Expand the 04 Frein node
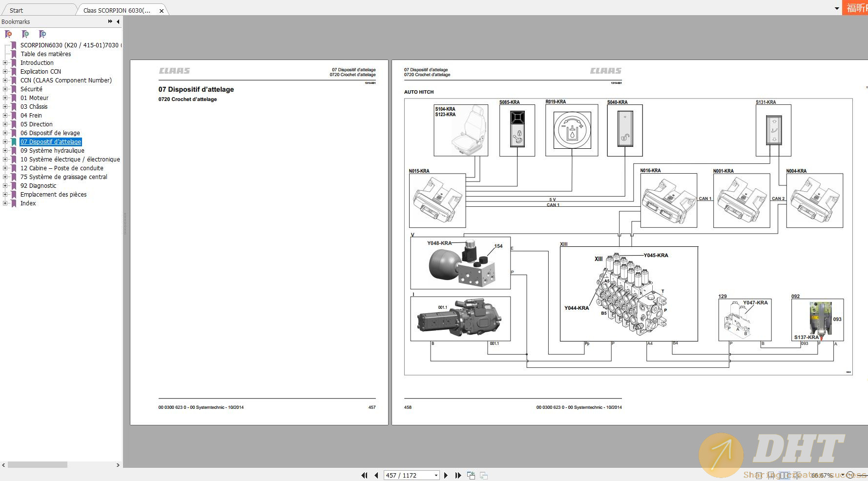868x481 pixels. [5, 115]
